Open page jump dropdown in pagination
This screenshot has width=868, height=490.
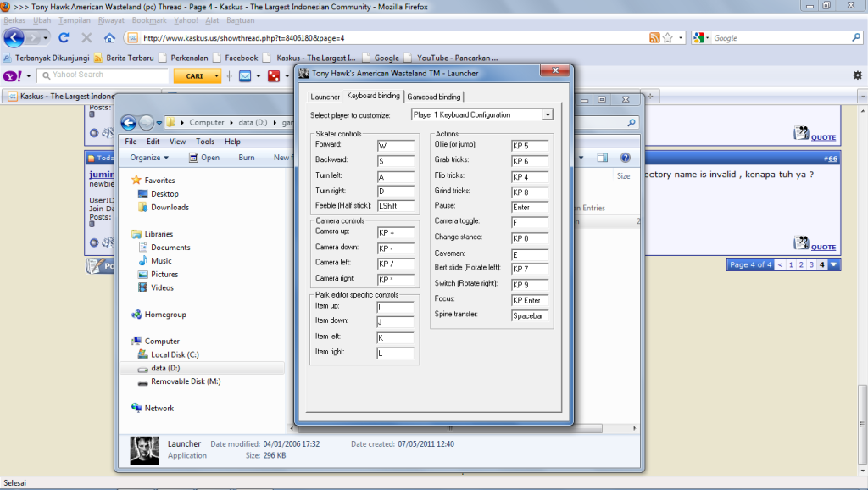click(x=834, y=264)
